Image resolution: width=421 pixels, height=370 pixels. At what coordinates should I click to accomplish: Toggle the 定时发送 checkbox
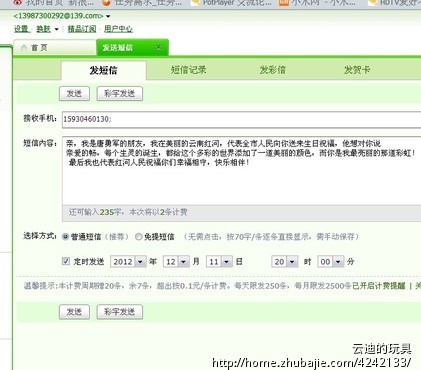point(66,261)
